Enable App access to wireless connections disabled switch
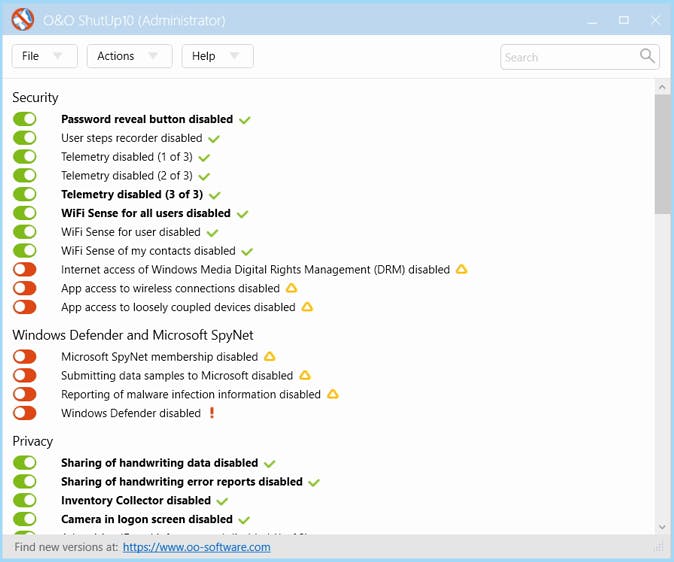 click(x=25, y=288)
